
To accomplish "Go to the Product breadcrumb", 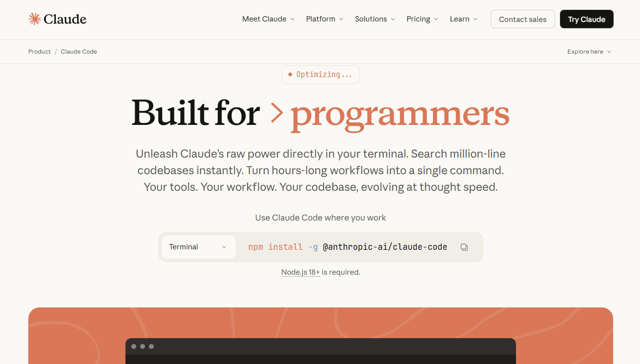I will coord(40,52).
